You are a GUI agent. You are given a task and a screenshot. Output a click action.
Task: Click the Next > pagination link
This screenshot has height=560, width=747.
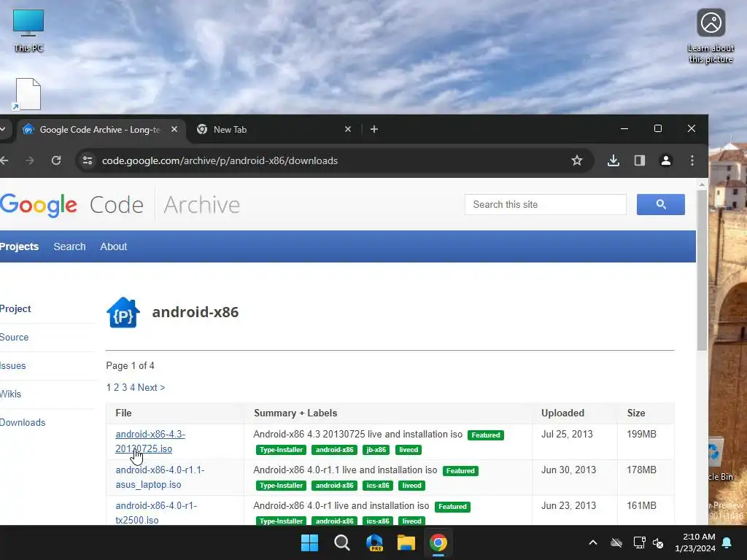[x=151, y=387]
